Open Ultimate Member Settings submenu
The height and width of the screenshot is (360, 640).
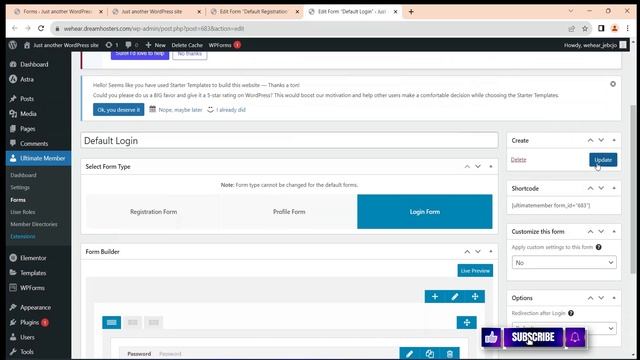[x=20, y=187]
